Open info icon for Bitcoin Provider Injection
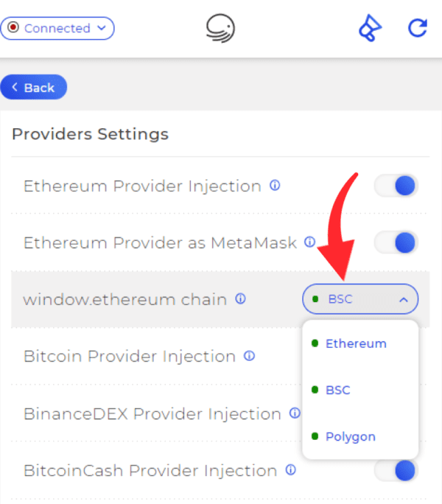Viewport: 442px width, 504px height. click(x=249, y=355)
